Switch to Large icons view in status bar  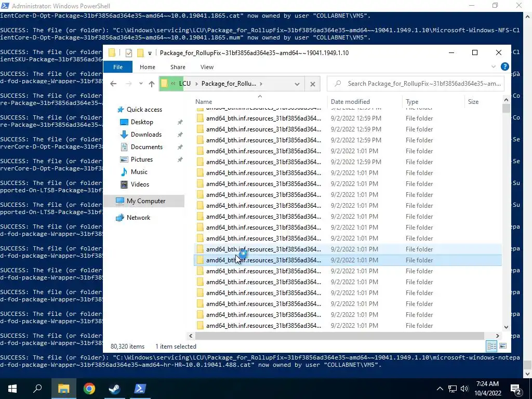[x=503, y=346]
